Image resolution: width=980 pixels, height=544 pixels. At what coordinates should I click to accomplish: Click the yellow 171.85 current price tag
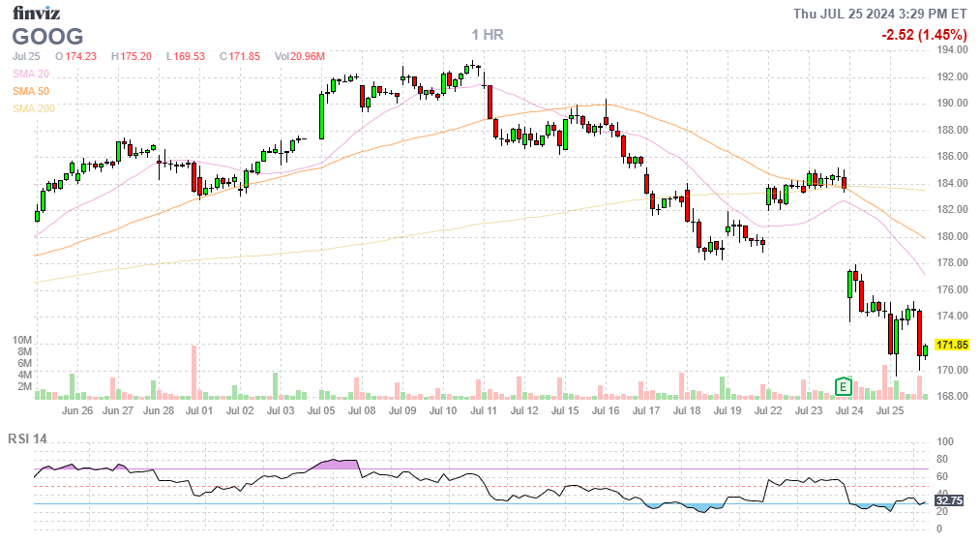pyautogui.click(x=953, y=345)
